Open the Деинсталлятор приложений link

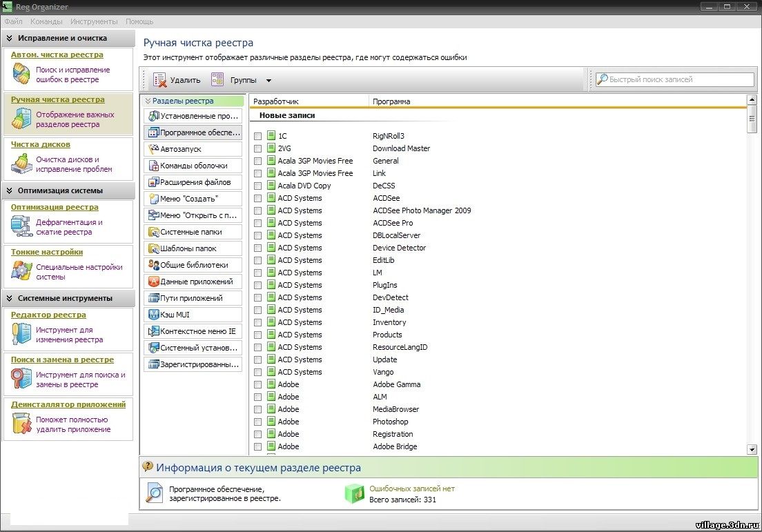point(68,404)
